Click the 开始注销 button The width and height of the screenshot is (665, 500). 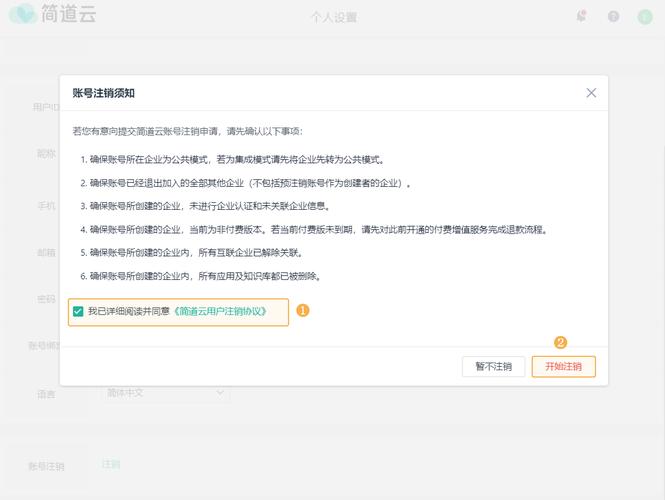pyautogui.click(x=563, y=366)
